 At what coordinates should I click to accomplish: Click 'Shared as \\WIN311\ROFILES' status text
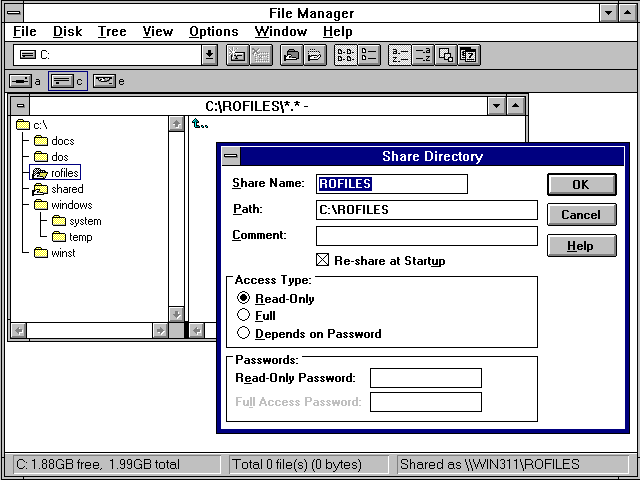(490, 464)
